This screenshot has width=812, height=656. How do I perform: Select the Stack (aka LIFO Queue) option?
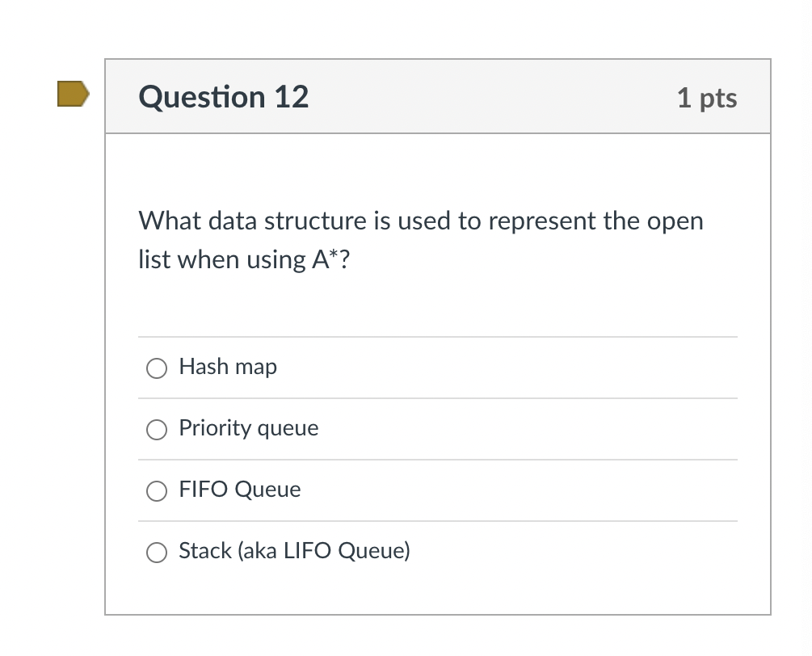pos(157,552)
